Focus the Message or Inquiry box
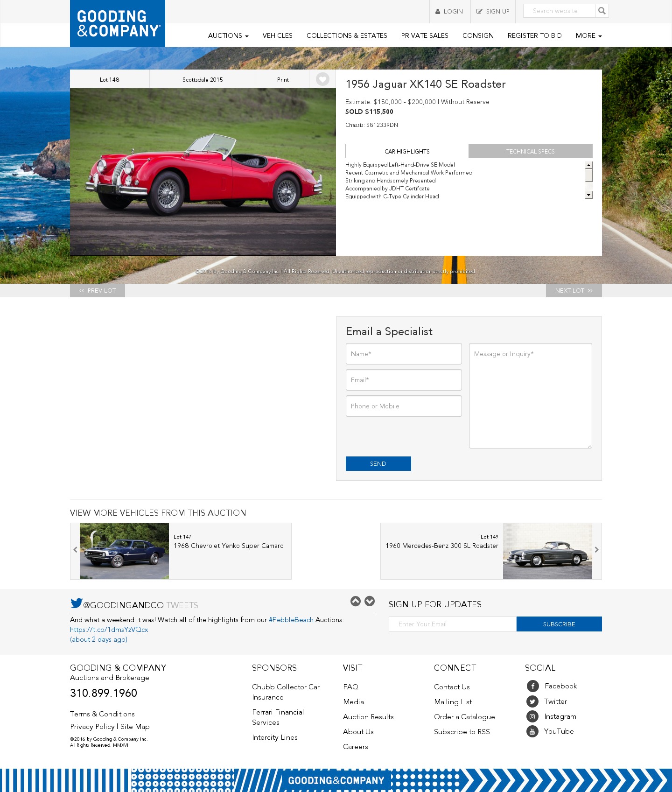 [531, 396]
